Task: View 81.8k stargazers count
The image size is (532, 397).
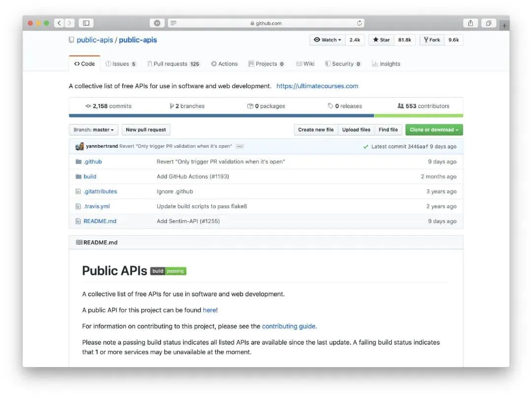Action: (405, 40)
